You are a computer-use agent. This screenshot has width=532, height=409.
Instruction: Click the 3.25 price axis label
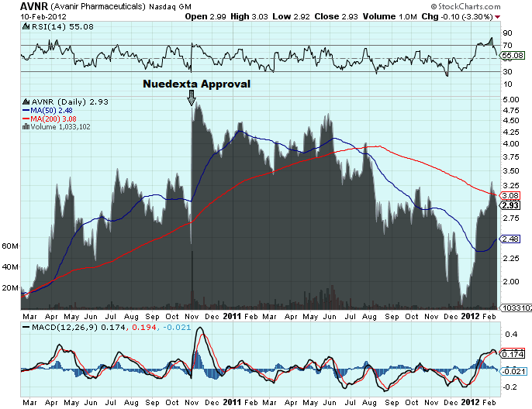[511, 185]
